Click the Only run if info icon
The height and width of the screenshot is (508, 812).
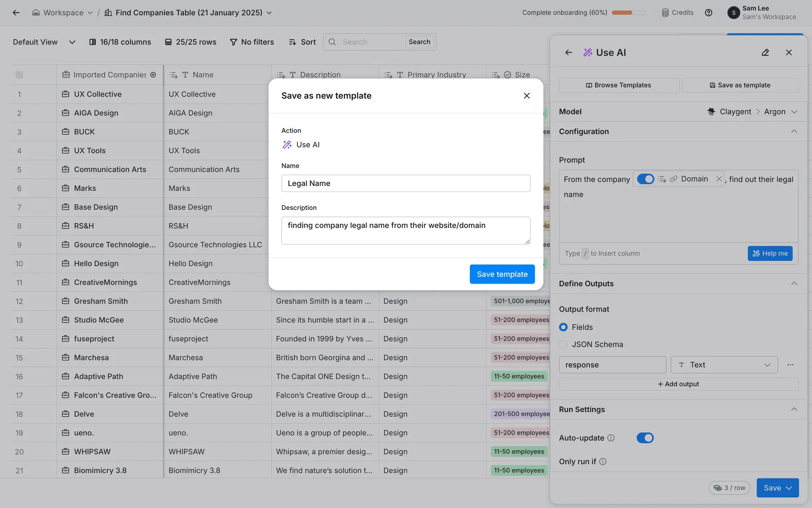(x=603, y=461)
